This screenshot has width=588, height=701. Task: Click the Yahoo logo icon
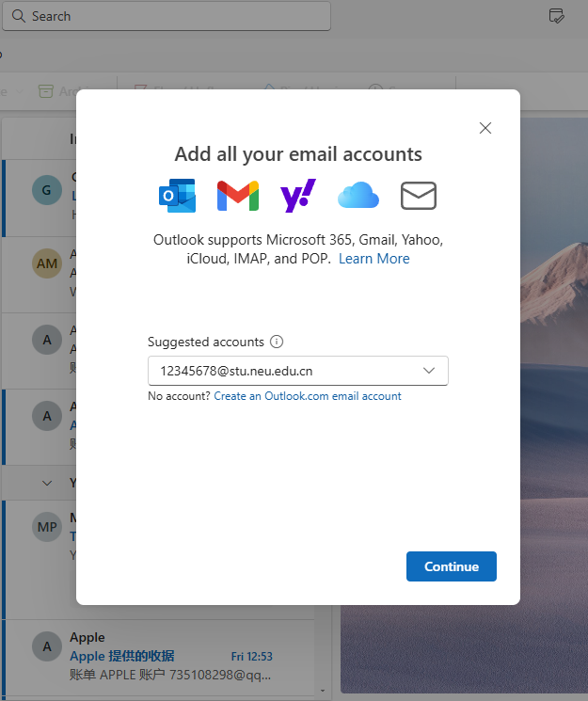(298, 196)
